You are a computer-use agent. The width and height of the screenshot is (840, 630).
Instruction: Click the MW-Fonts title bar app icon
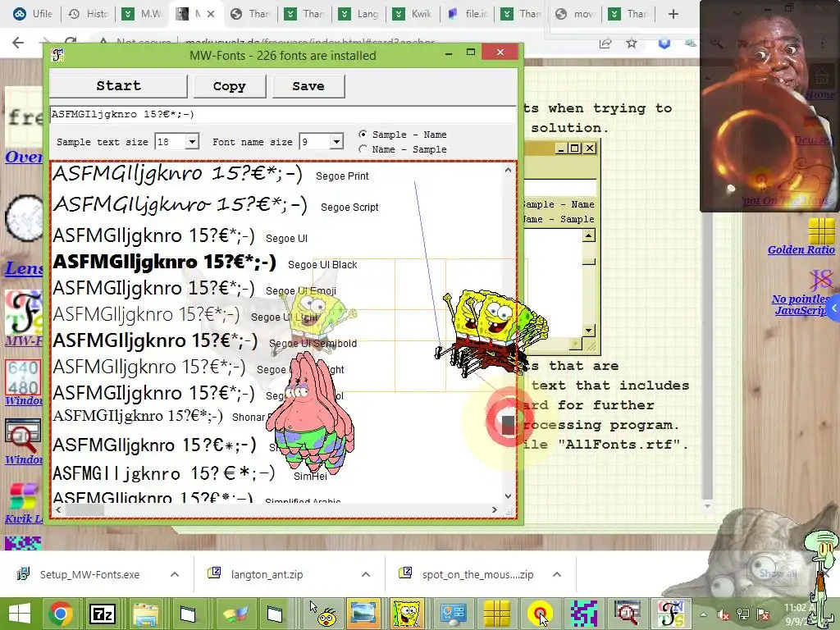(x=57, y=55)
